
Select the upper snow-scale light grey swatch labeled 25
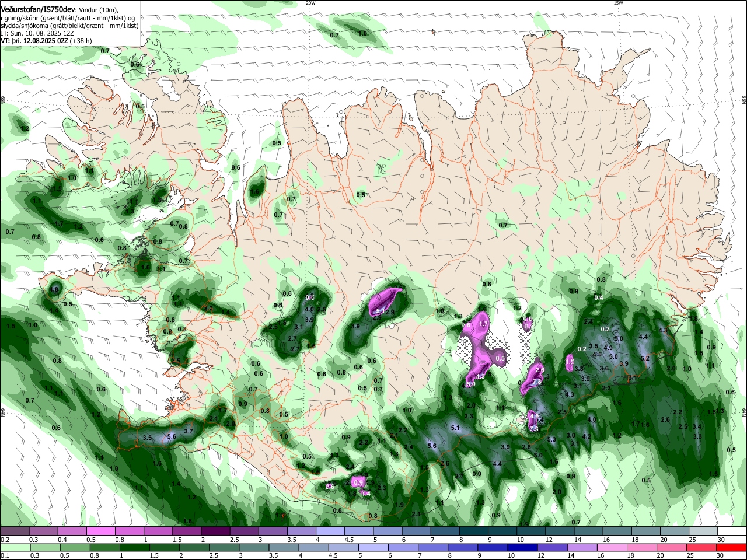point(703,531)
